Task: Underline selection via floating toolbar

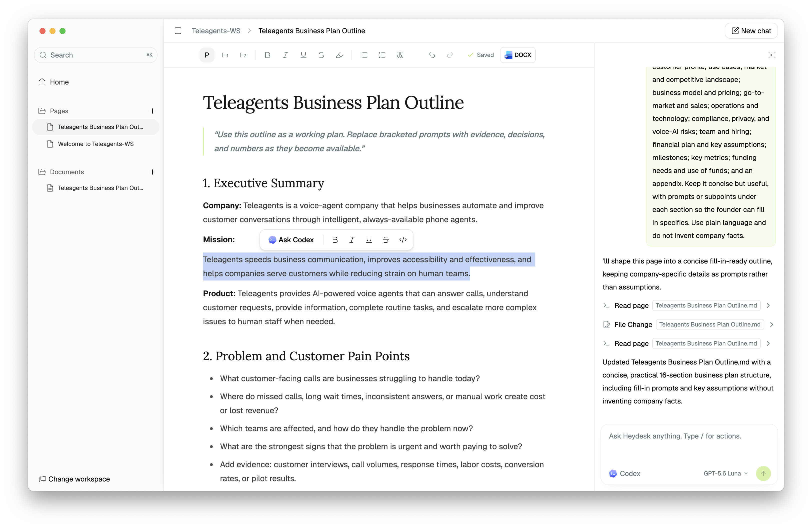Action: pos(369,240)
